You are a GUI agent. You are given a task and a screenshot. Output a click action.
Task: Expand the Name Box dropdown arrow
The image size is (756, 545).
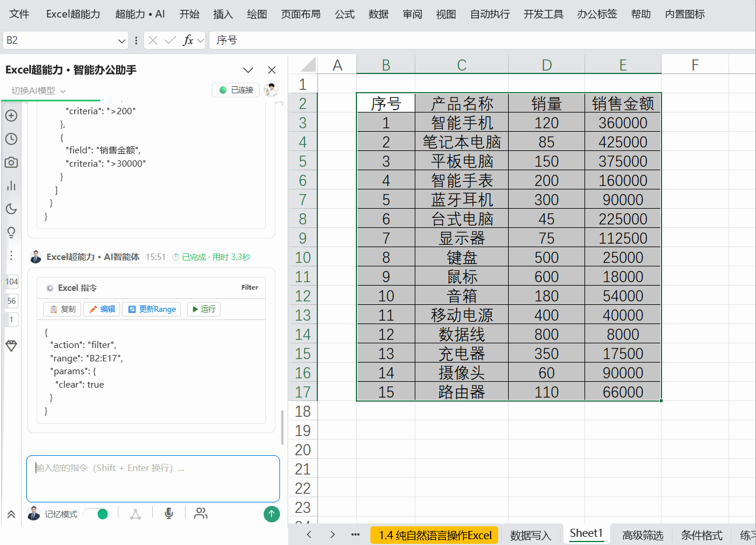tap(121, 40)
